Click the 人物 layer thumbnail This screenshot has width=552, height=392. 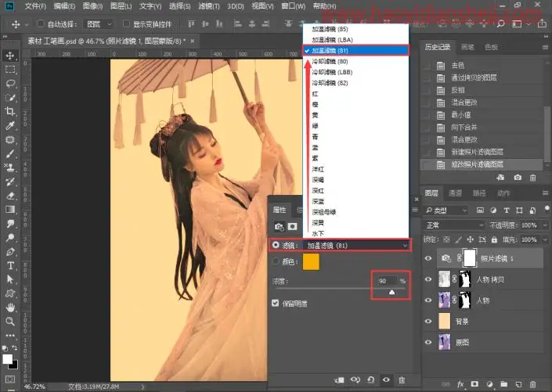pos(444,300)
